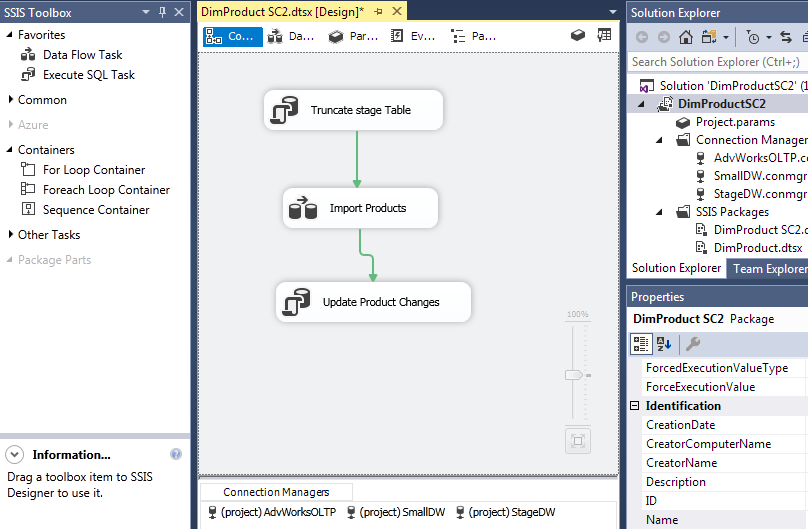Select Solution 'DimProductSC2' root node
808x529 pixels.
point(723,86)
